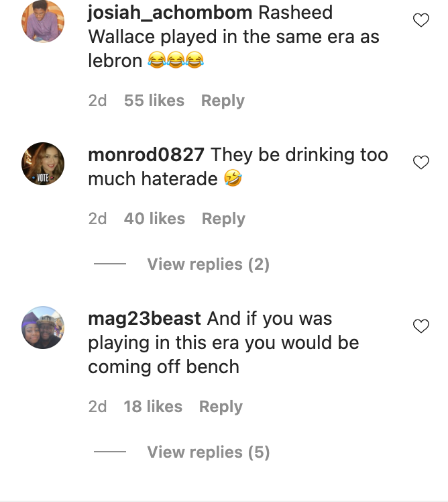Open josiah_achombom's profile picture
Image resolution: width=448 pixels, height=502 pixels.
pos(43,21)
